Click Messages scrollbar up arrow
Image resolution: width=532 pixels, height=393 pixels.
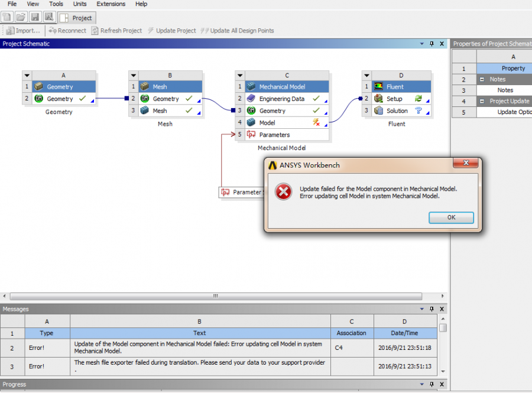(443, 319)
